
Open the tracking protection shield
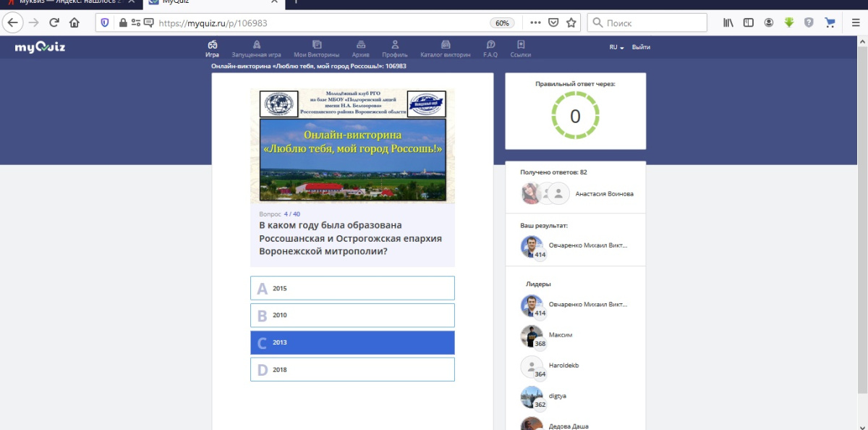(x=104, y=22)
